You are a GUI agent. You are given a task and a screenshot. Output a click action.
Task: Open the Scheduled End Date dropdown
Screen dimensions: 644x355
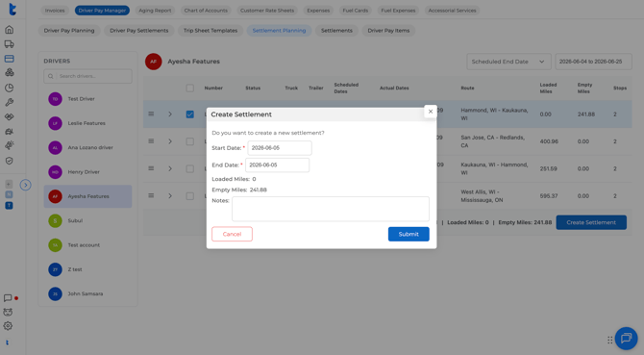[x=508, y=62]
